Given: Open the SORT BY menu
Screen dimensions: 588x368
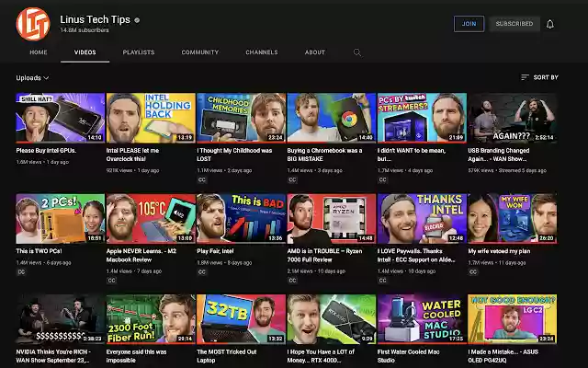Looking at the screenshot, I should point(539,77).
